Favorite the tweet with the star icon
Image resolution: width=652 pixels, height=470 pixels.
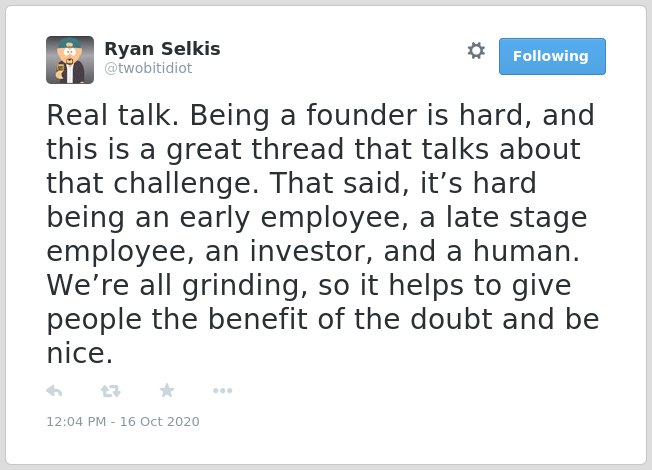click(x=167, y=390)
